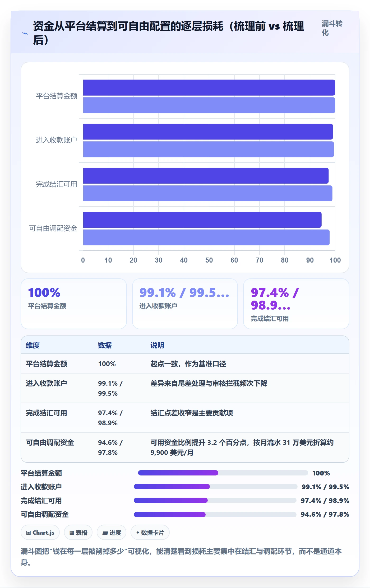Choose the 进度 chip
This screenshot has height=588, width=370.
click(x=112, y=532)
